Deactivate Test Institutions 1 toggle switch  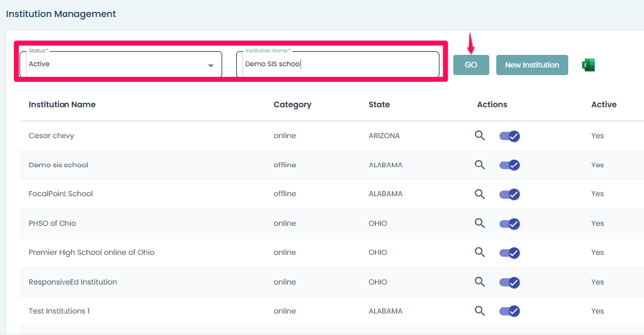(x=510, y=311)
